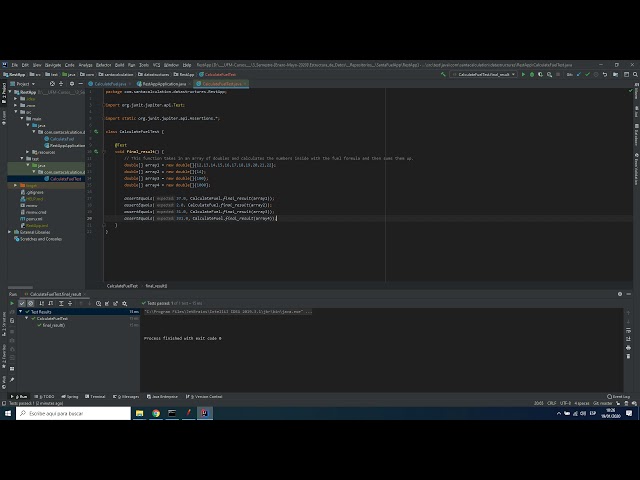Click the collapse all icon in Project panel

pyautogui.click(x=61, y=84)
